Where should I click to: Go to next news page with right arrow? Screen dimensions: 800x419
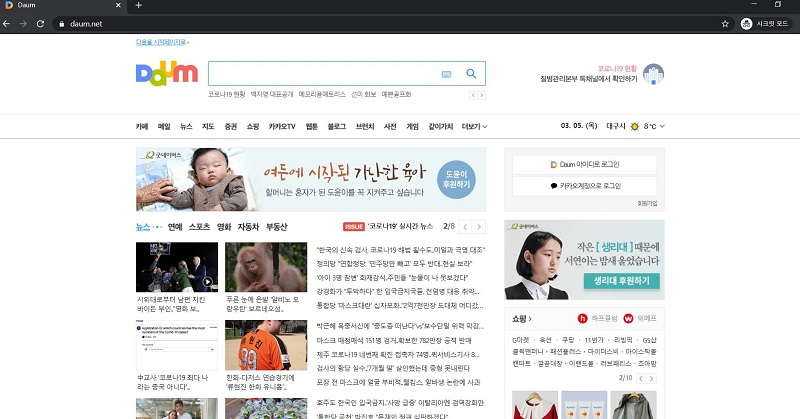pyautogui.click(x=479, y=227)
